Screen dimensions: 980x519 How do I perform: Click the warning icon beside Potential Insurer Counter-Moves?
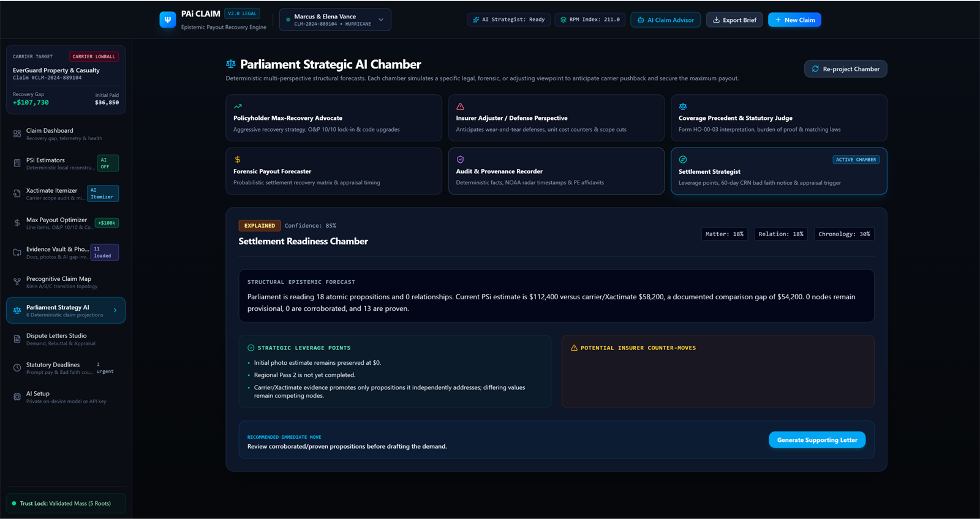click(574, 348)
